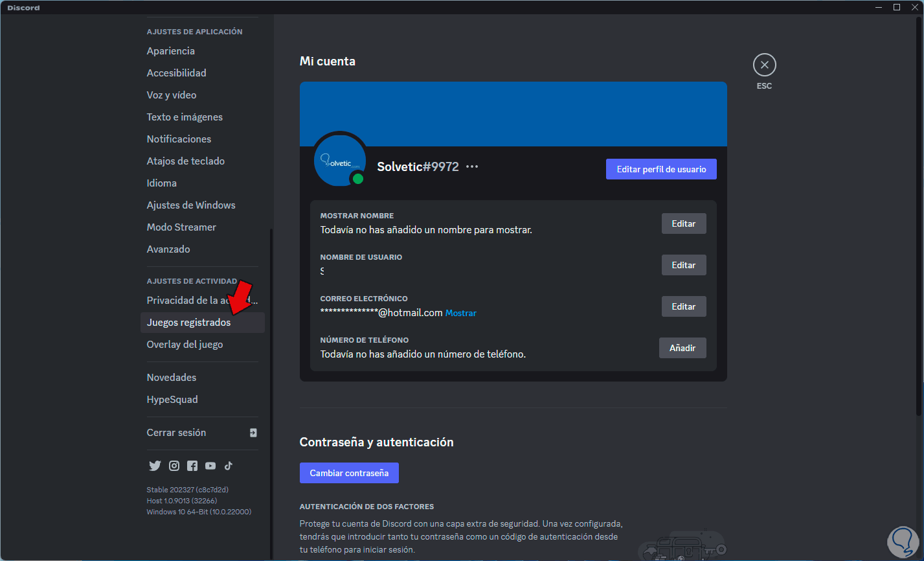Click Windows 10 64-Bit (10.0.22000) text
924x561 pixels.
pos(199,512)
